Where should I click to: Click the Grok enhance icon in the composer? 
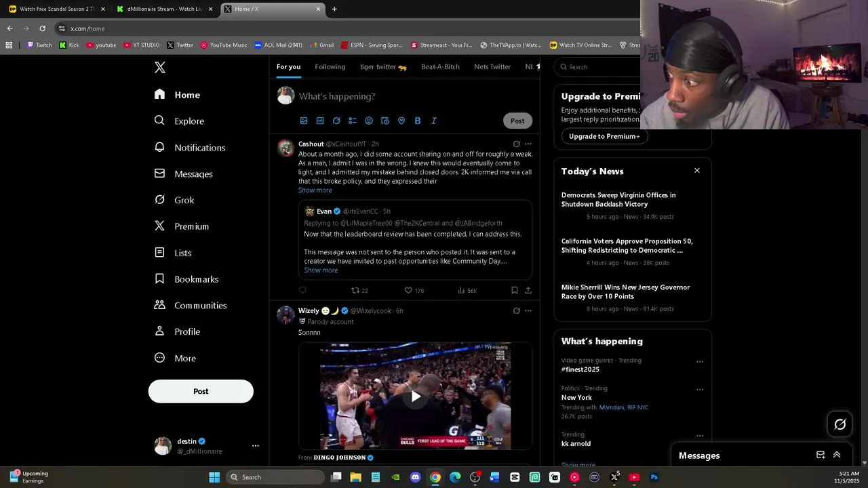click(x=336, y=121)
